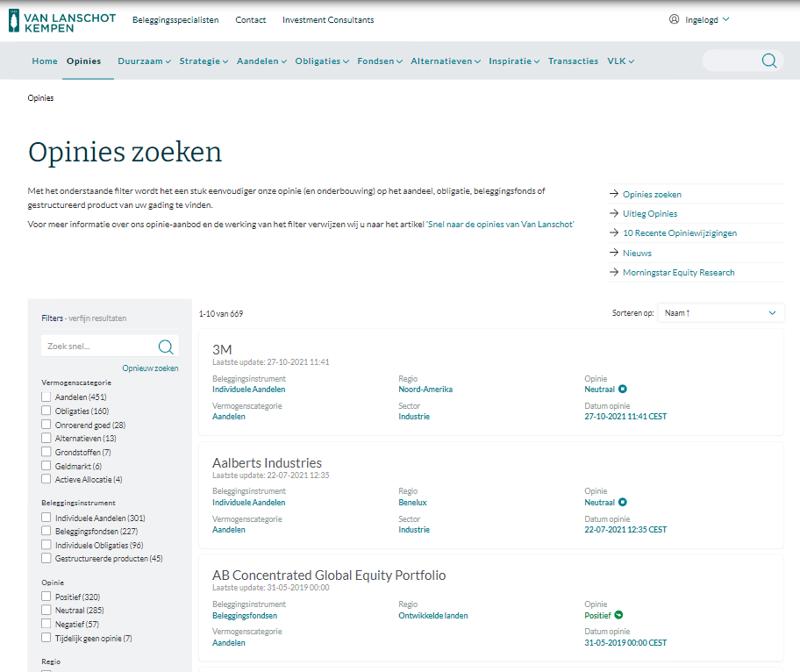Expand the Alternatieven navigation menu
800x672 pixels.
[446, 61]
